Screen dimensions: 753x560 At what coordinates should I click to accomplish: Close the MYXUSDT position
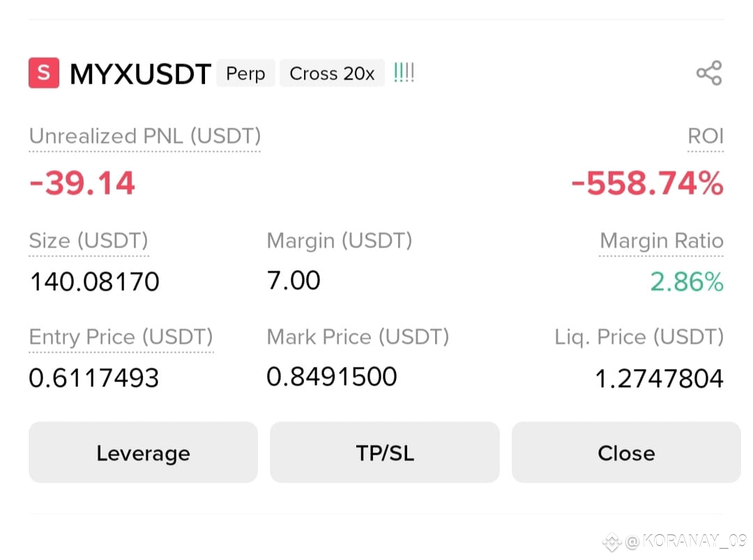tap(626, 453)
